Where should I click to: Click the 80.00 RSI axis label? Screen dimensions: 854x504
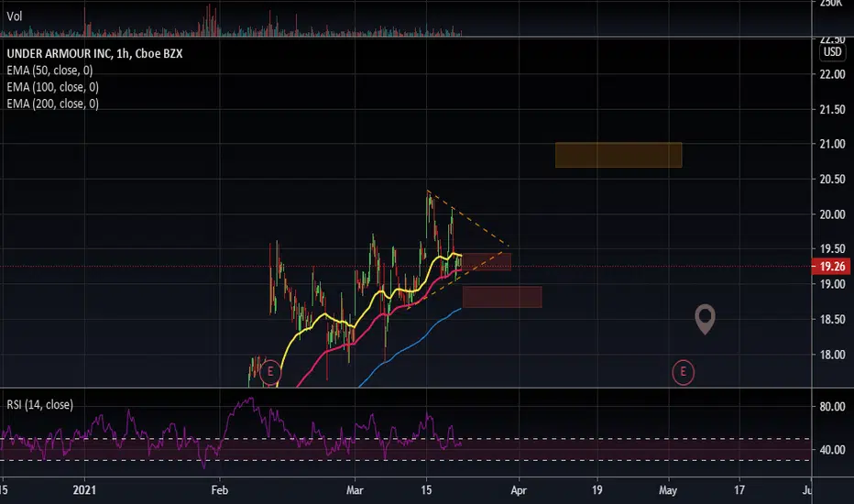pyautogui.click(x=832, y=407)
